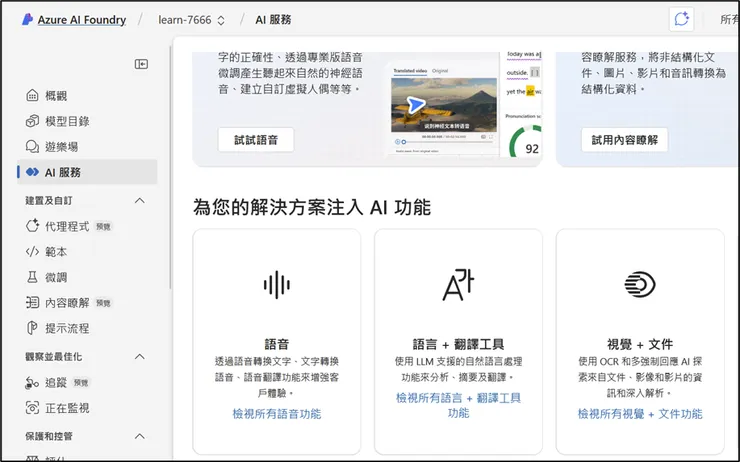Select the Original tab in preview
This screenshot has width=740, height=462.
pos(440,71)
